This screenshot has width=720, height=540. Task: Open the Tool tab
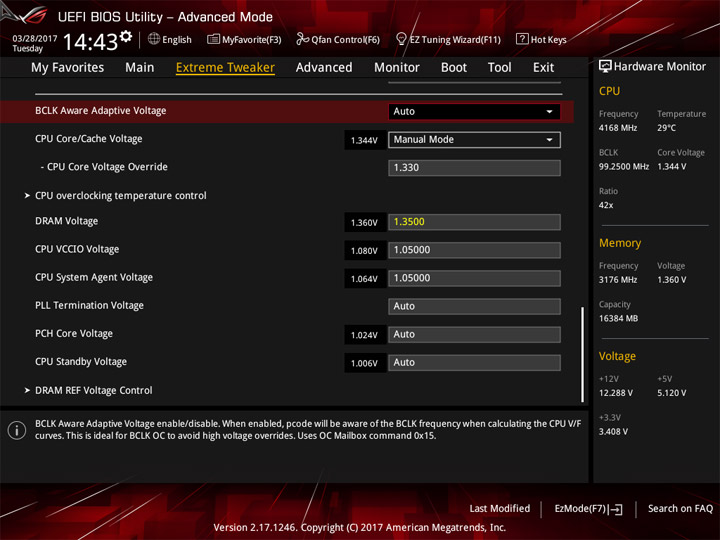coord(500,68)
